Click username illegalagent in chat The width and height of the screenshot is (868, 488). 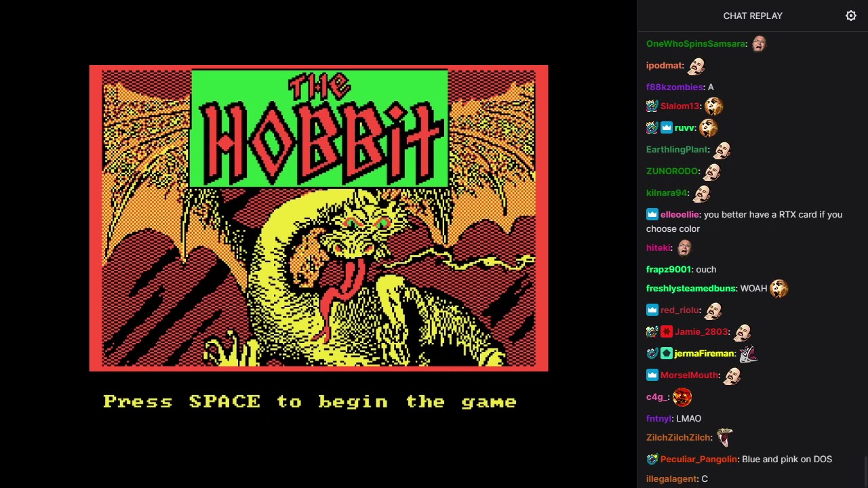click(671, 479)
